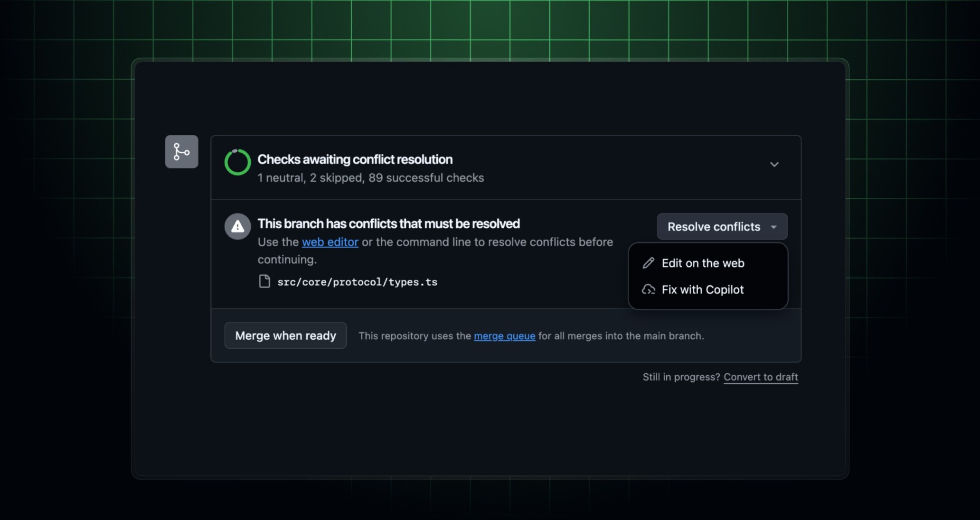Collapse the Checks awaiting conflict resolution section
The image size is (980, 520).
pos(774,164)
